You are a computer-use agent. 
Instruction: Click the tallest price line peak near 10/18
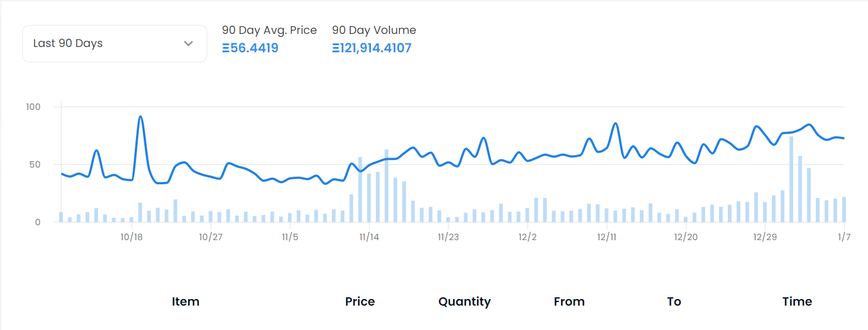click(x=140, y=117)
